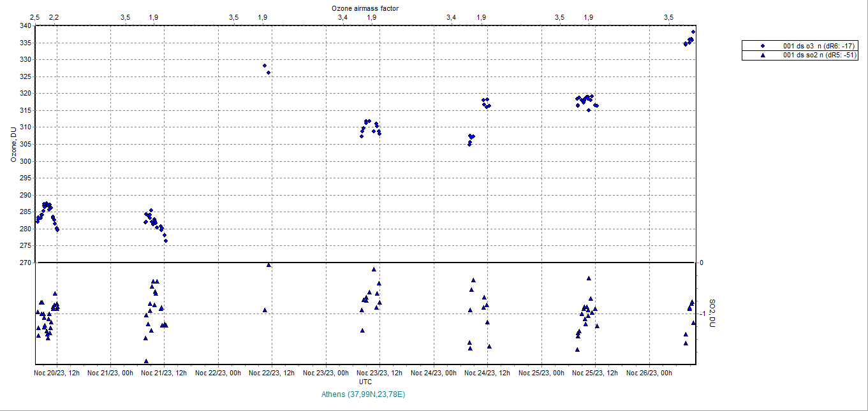Screen dimensions: 868x411
Task: Click the lowest SO2 triangle on Nov 21
Action: (146, 361)
